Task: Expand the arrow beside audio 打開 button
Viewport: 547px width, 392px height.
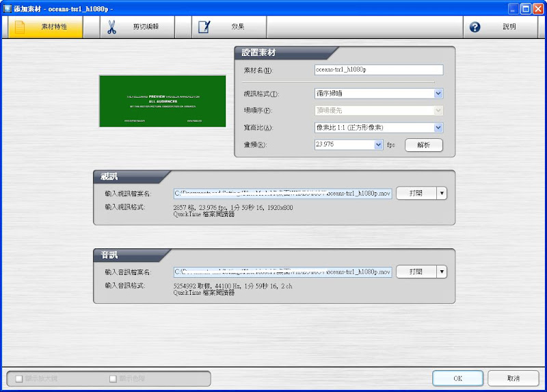Action: pyautogui.click(x=442, y=272)
